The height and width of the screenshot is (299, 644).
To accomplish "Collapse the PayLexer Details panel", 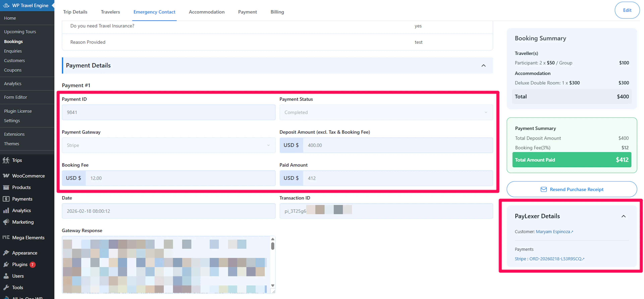I will [x=623, y=216].
